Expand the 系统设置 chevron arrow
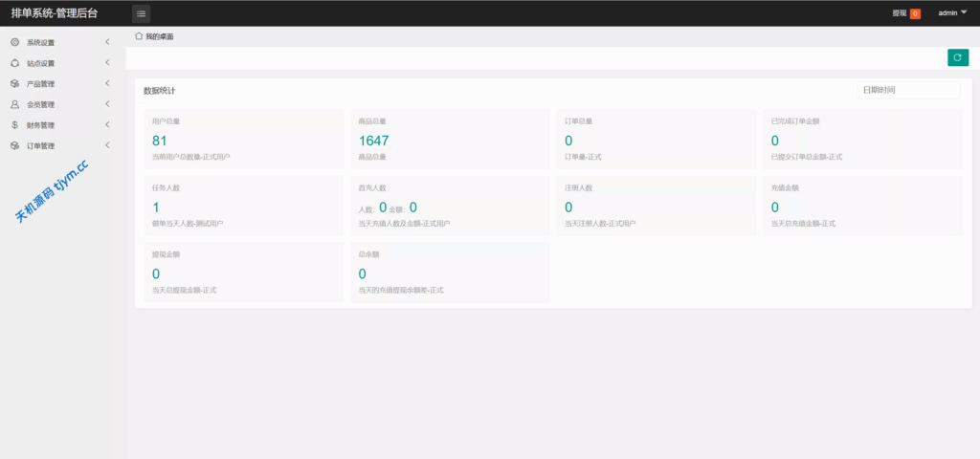 [x=107, y=42]
